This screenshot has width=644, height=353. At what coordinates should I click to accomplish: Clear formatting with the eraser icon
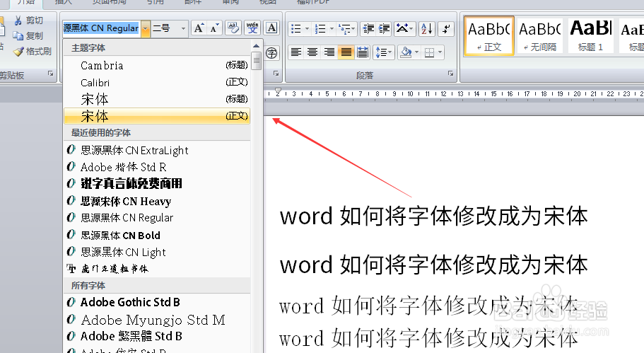pyautogui.click(x=233, y=28)
